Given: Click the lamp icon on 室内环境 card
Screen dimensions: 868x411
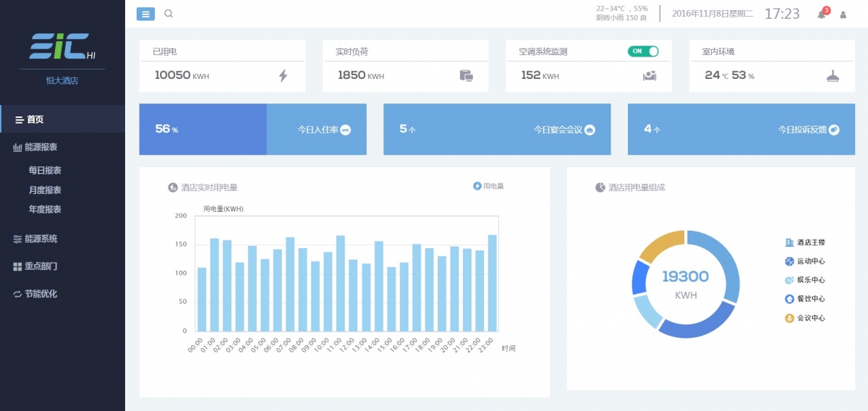Looking at the screenshot, I should pos(833,75).
